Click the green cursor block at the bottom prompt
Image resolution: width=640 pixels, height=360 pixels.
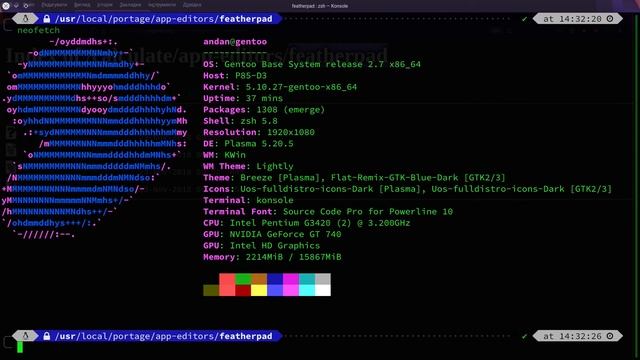[x=20, y=347]
